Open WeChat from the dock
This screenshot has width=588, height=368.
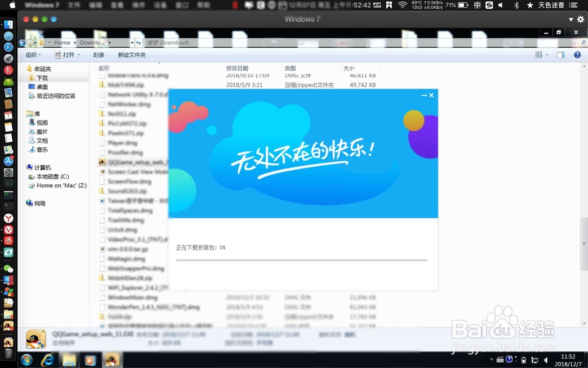point(8,268)
